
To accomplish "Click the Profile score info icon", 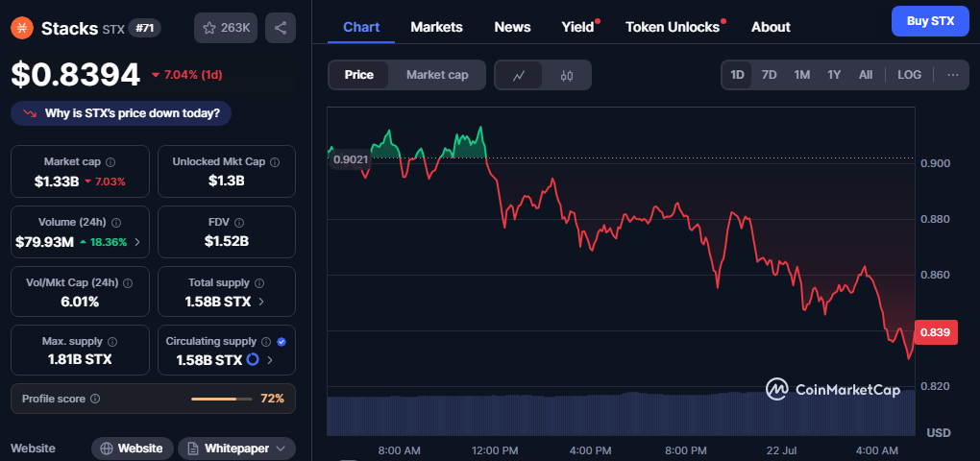I will (x=95, y=399).
